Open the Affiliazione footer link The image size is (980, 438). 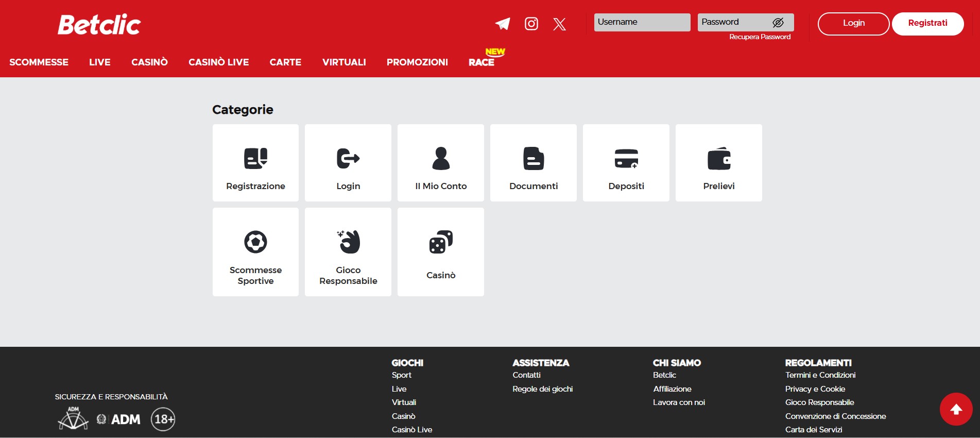(672, 389)
